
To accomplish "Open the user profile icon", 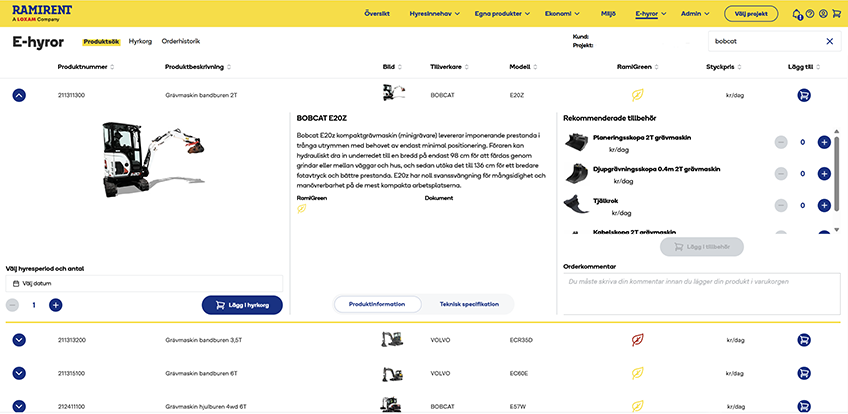I will (x=823, y=14).
